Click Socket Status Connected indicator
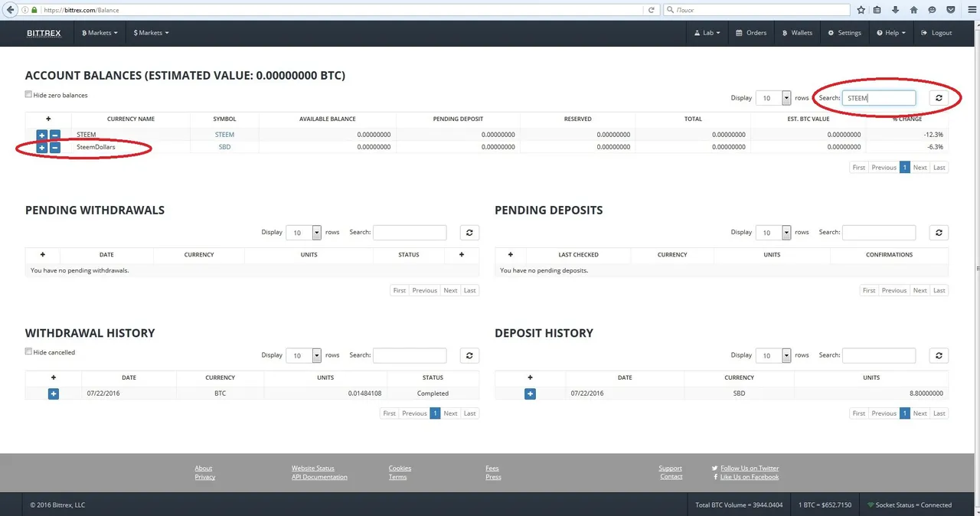The height and width of the screenshot is (516, 980). [x=910, y=505]
